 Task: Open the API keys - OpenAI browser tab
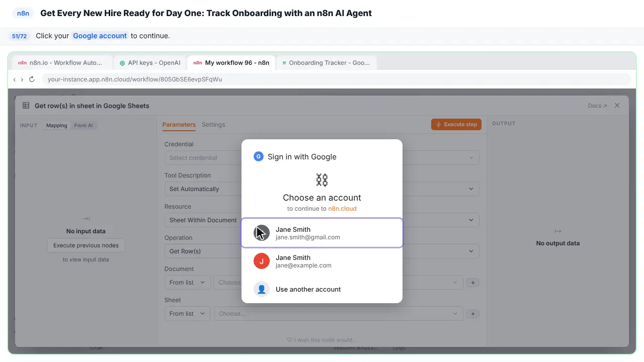tap(150, 63)
